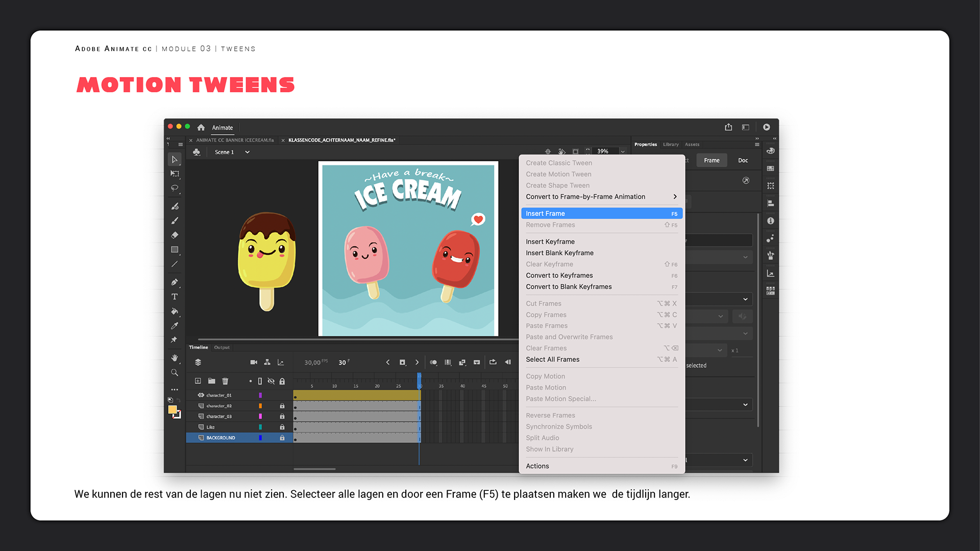The height and width of the screenshot is (551, 980).
Task: Create a new layer in timeline
Action: pyautogui.click(x=198, y=381)
